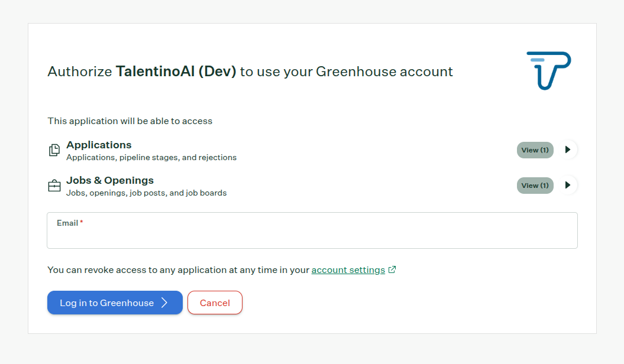Click the Applications documents icon
This screenshot has height=364, width=624.
(x=54, y=150)
